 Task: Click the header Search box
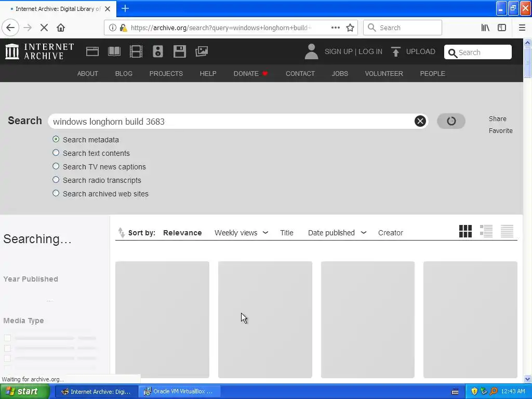coord(478,52)
